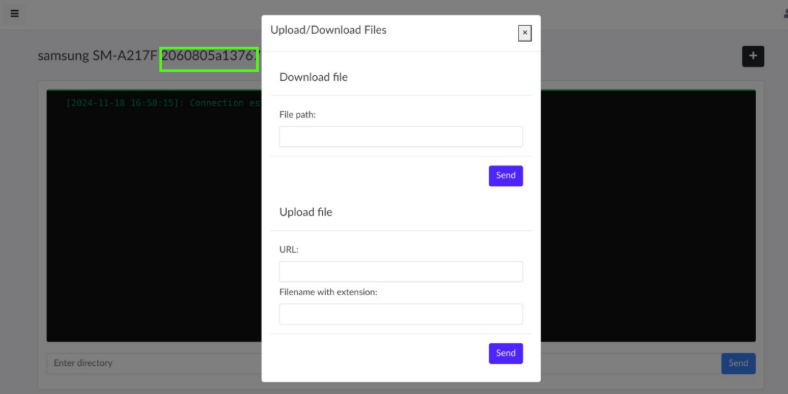788x394 pixels.
Task: Click the Filename with extension: label
Action: (328, 291)
